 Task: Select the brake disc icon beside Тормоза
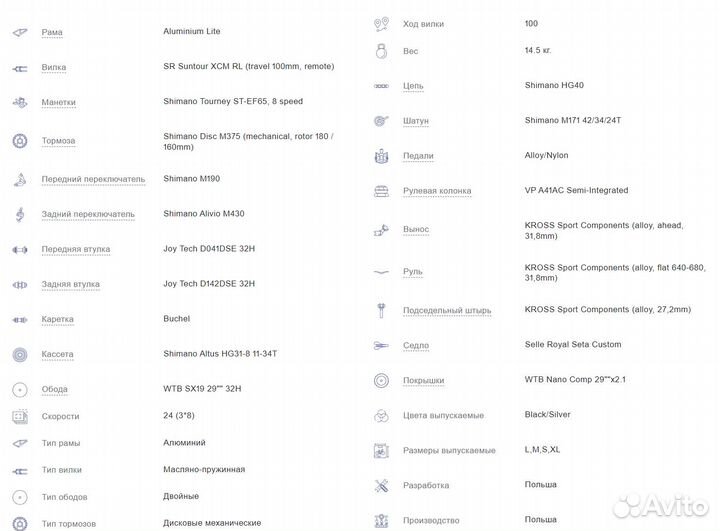pyautogui.click(x=19, y=141)
